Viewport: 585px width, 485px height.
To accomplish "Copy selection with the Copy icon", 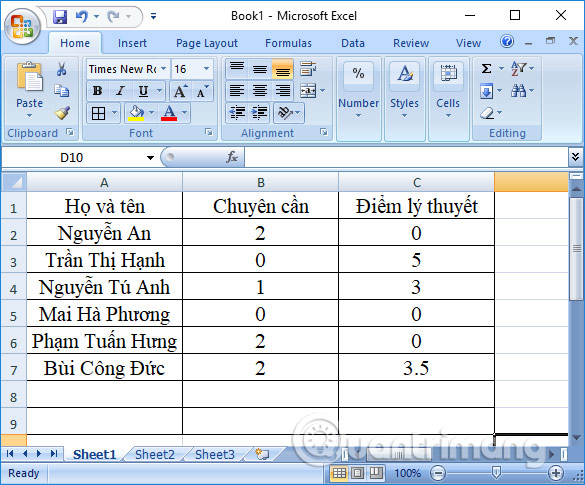I will tap(62, 90).
